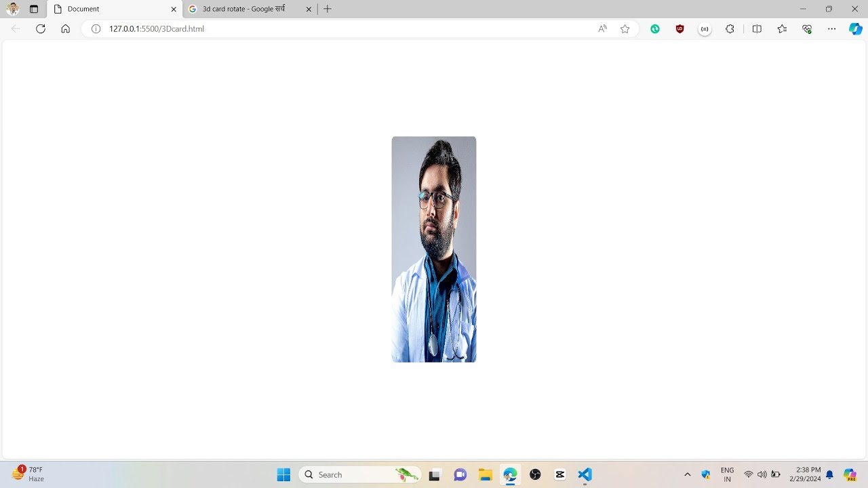Click the back navigation arrow
The width and height of the screenshot is (868, 488).
point(16,28)
